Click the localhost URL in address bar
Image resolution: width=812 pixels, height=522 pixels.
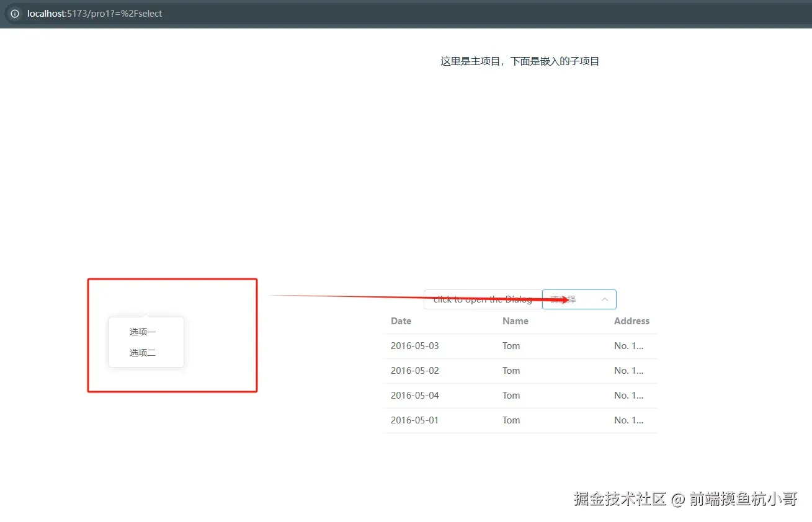[x=94, y=14]
